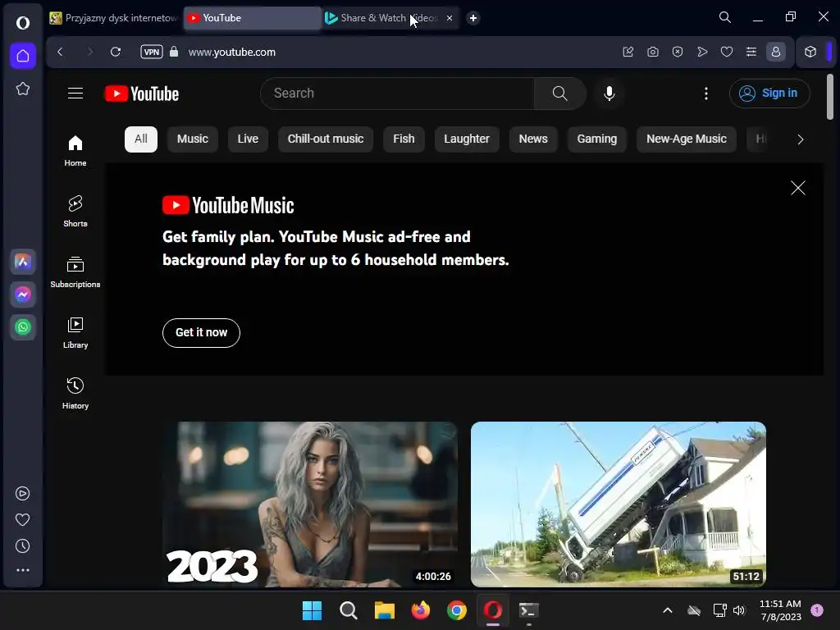
Task: Open the Opera main menu logo
Action: pos(22,22)
